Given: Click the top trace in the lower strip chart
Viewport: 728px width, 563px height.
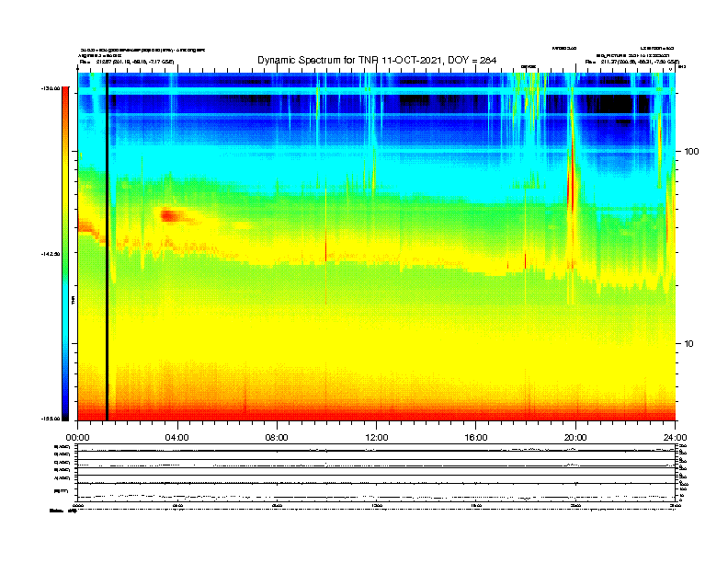Looking at the screenshot, I should point(377,450).
